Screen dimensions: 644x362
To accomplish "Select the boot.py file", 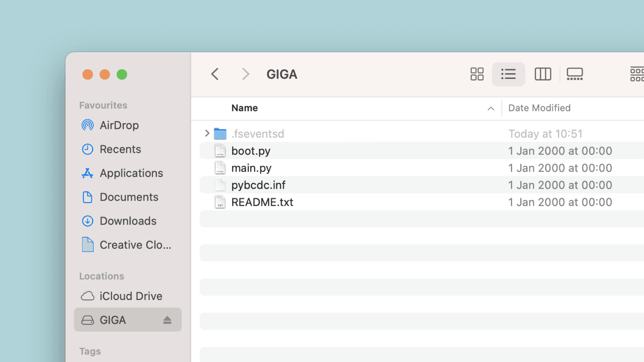I will click(251, 151).
